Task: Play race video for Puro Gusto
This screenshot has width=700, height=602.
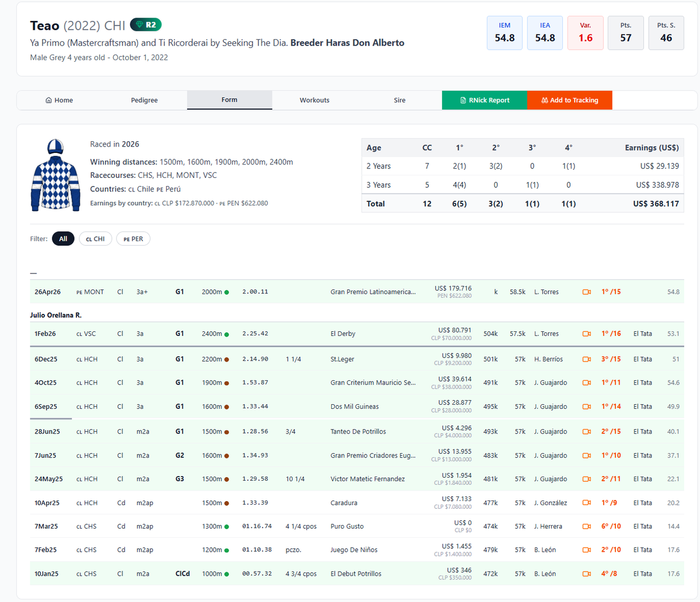Action: tap(587, 526)
